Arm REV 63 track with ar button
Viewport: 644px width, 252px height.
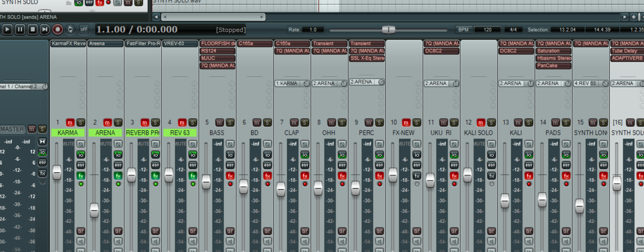point(193,231)
